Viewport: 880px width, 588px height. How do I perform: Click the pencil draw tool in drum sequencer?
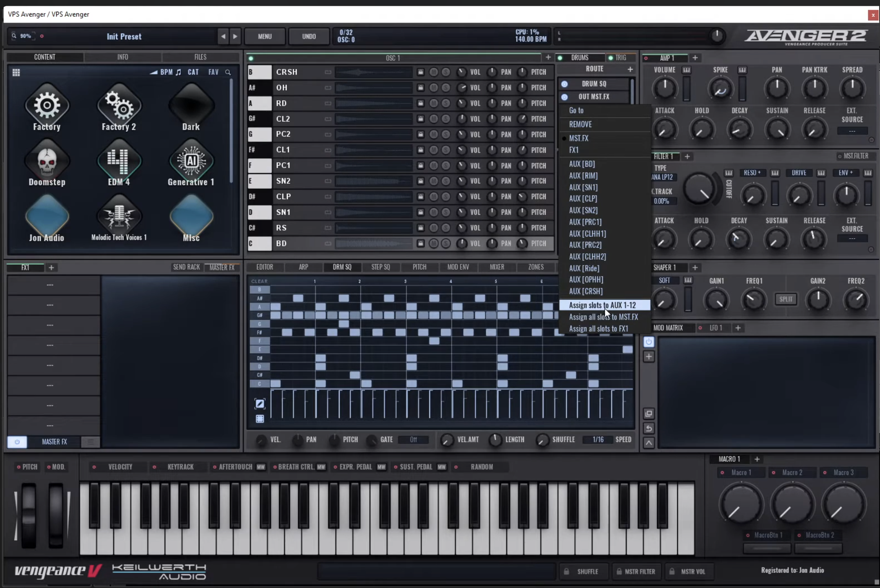(x=260, y=403)
